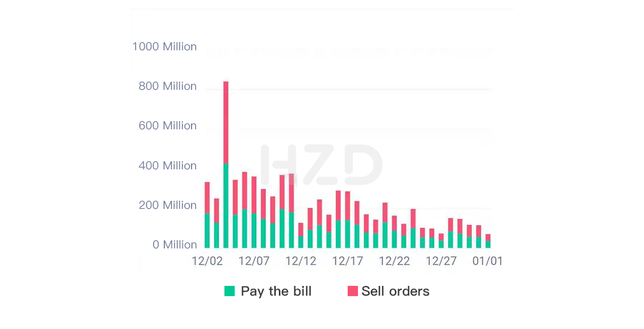Click the tallest red bar segment near 12/04
This screenshot has width=644, height=329.
coord(226,123)
